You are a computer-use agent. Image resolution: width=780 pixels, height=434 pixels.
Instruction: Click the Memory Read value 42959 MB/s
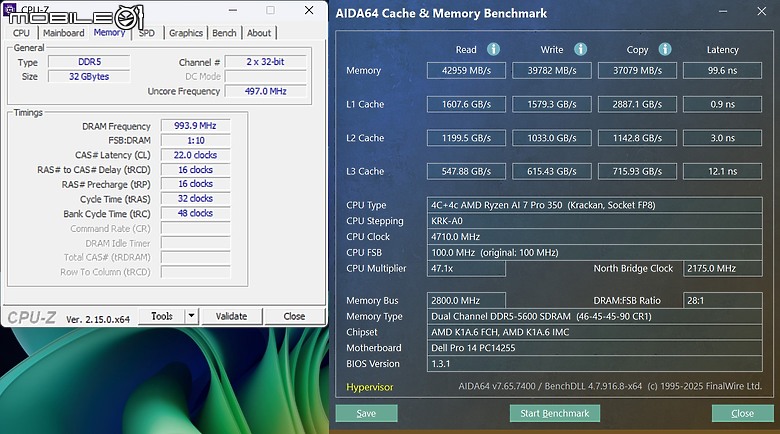(466, 71)
